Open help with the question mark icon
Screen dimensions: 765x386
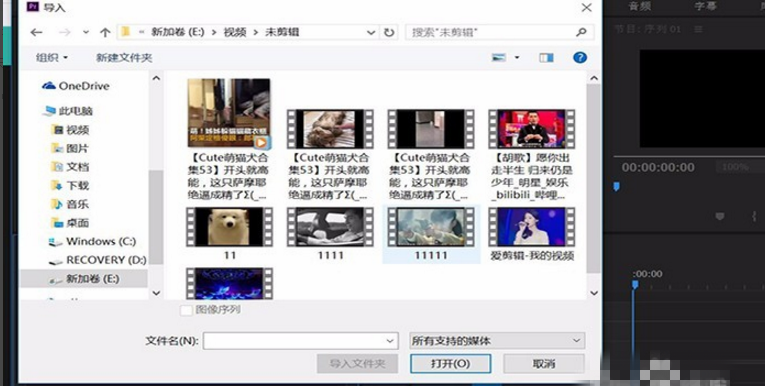click(x=580, y=58)
